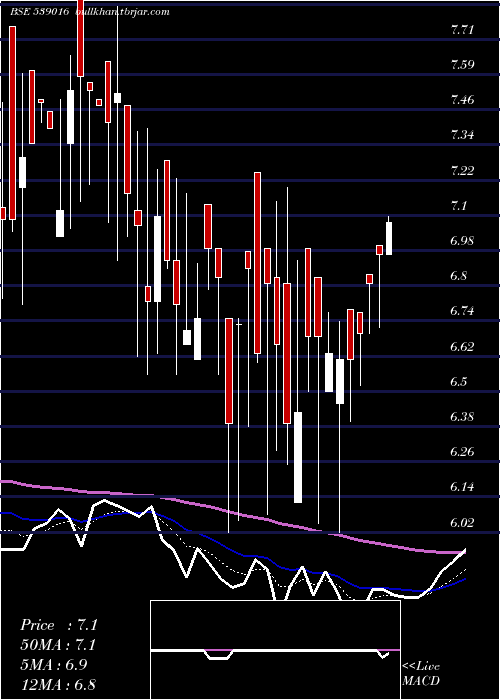Image resolution: width=500 pixels, height=700 pixels.
Task: Click the '5MA : 6.9' legend entry
Action: pos(56,665)
